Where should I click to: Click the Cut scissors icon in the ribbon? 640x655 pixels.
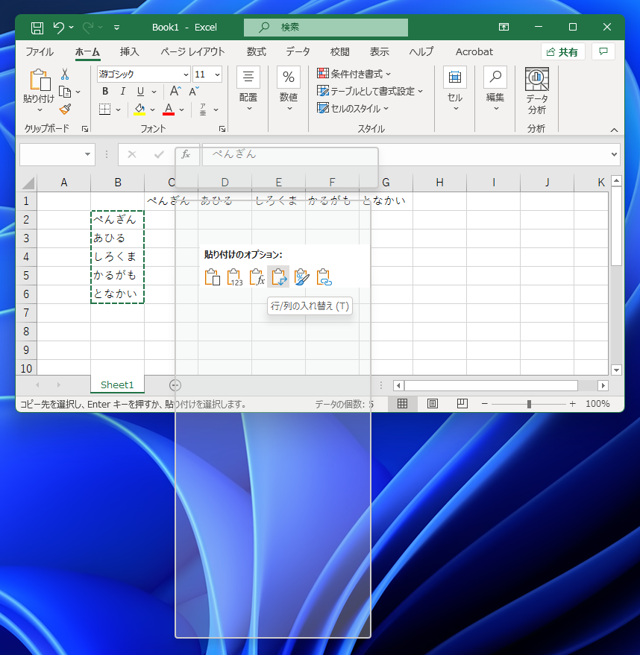coord(65,74)
